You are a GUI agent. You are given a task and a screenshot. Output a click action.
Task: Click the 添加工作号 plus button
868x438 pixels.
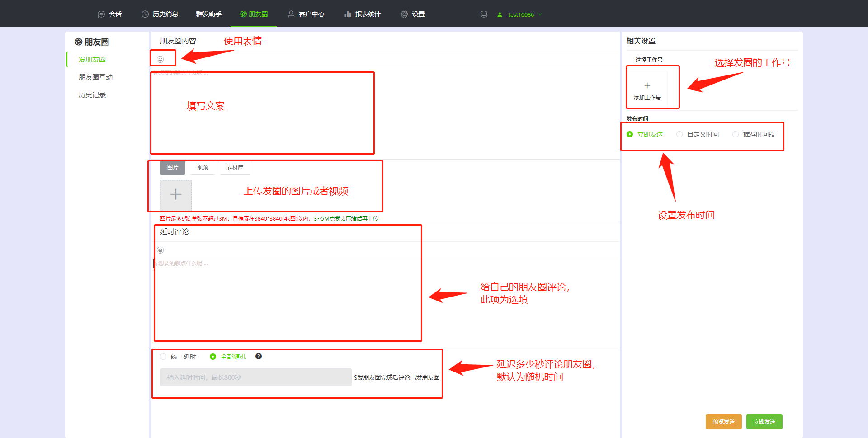[647, 90]
